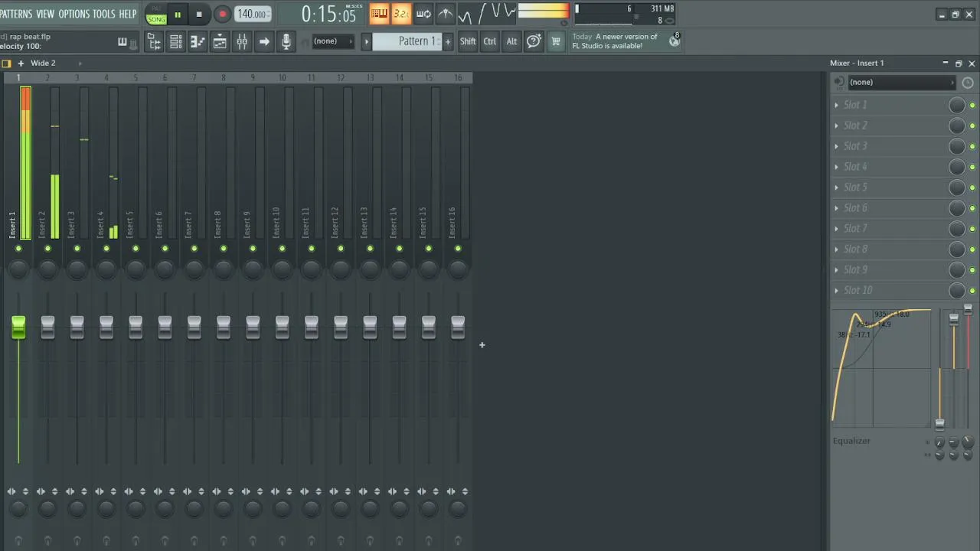
Task: Mute Insert 1 with its green LED
Action: point(18,249)
